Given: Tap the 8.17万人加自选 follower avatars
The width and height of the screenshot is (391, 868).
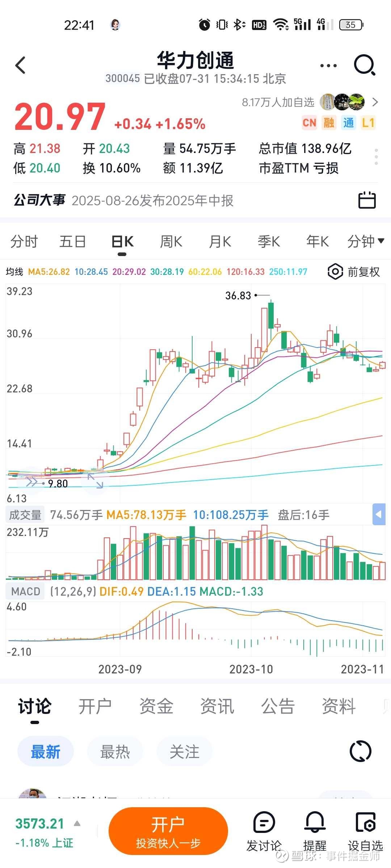Looking at the screenshot, I should pos(342,102).
